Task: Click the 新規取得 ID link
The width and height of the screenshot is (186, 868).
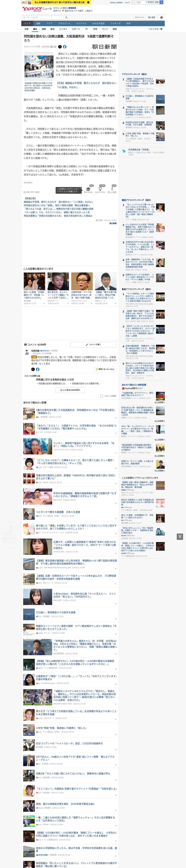Action: tap(72, 8)
